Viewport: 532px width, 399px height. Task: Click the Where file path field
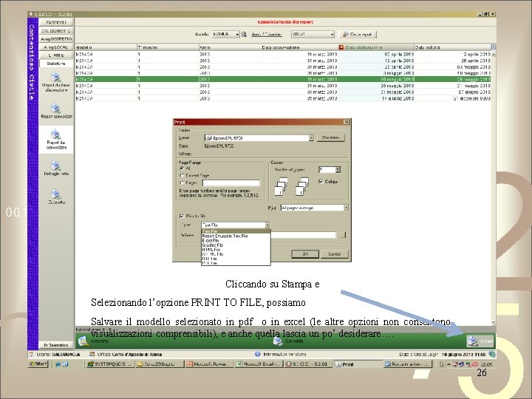[x=303, y=235]
